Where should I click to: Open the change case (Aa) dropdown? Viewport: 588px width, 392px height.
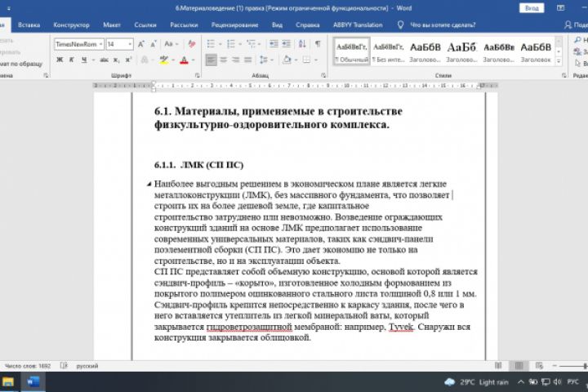point(171,44)
